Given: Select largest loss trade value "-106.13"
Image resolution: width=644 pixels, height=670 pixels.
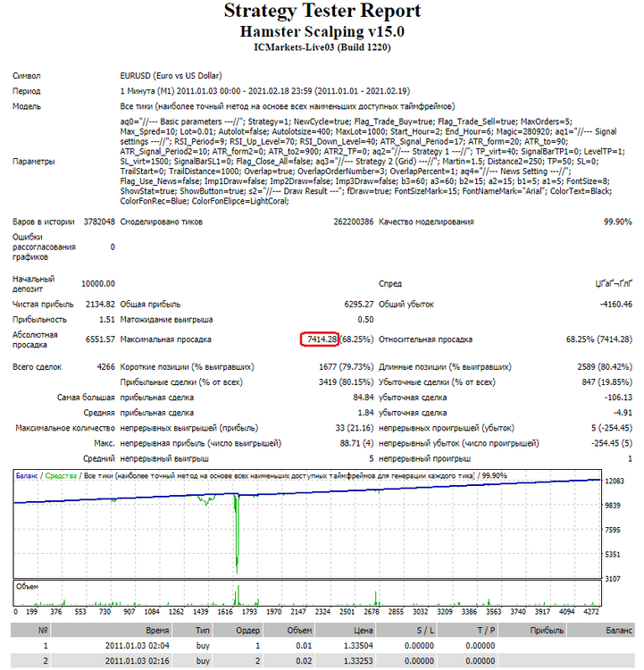Looking at the screenshot, I should [618, 398].
